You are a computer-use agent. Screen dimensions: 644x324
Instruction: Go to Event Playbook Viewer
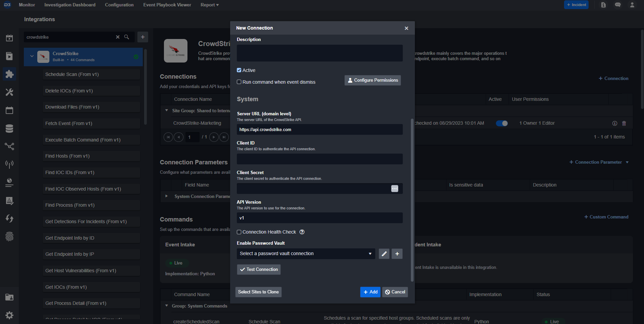[x=167, y=5]
